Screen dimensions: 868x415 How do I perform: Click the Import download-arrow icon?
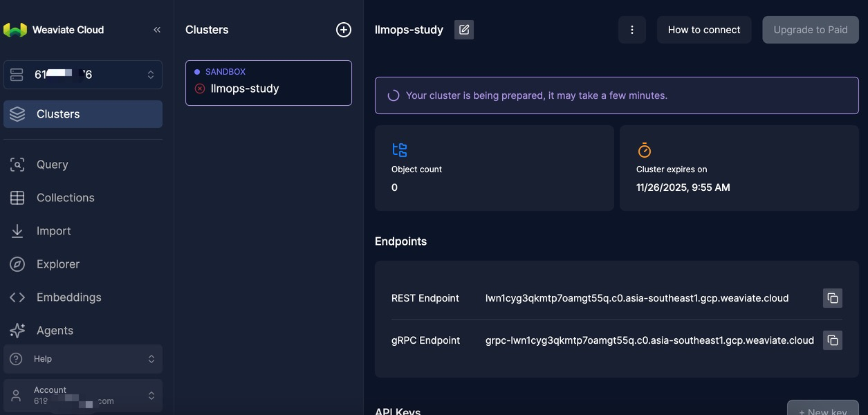(17, 231)
